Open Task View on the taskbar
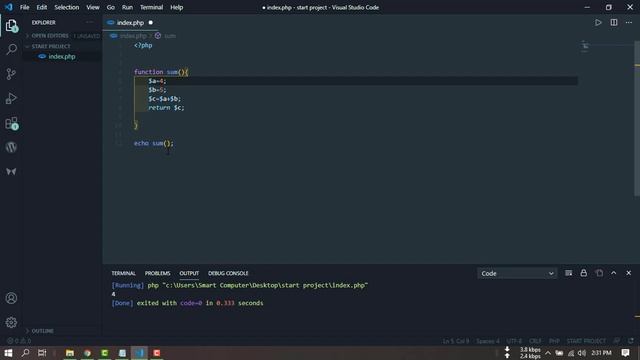640x360 pixels. 42,353
